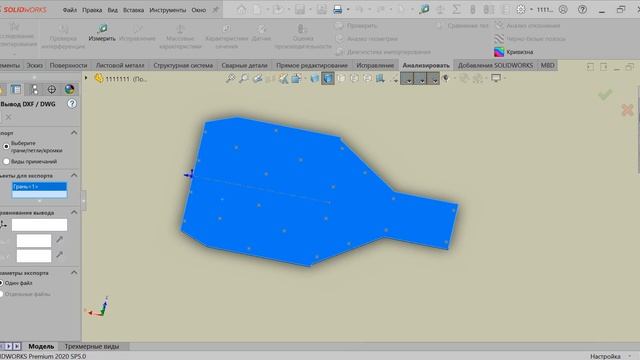
Task: Open the Вид menu
Action: pos(113,10)
